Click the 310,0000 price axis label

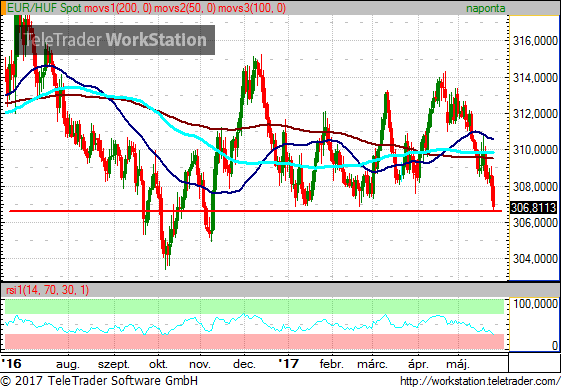[535, 150]
